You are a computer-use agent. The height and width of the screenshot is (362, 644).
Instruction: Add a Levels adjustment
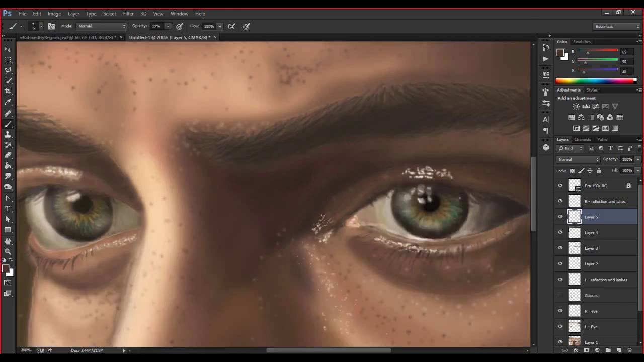[586, 107]
